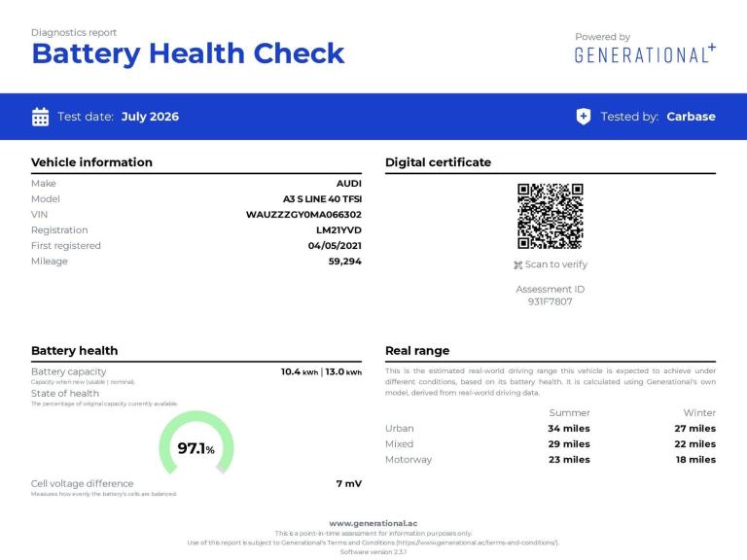Click the 97.1% state of health gauge

click(196, 443)
